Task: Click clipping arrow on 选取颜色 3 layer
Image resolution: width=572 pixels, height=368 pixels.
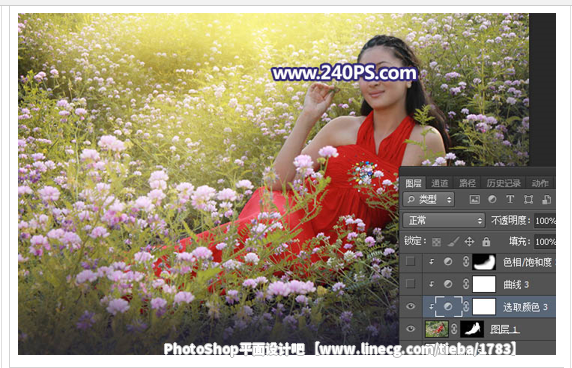Action: (432, 307)
